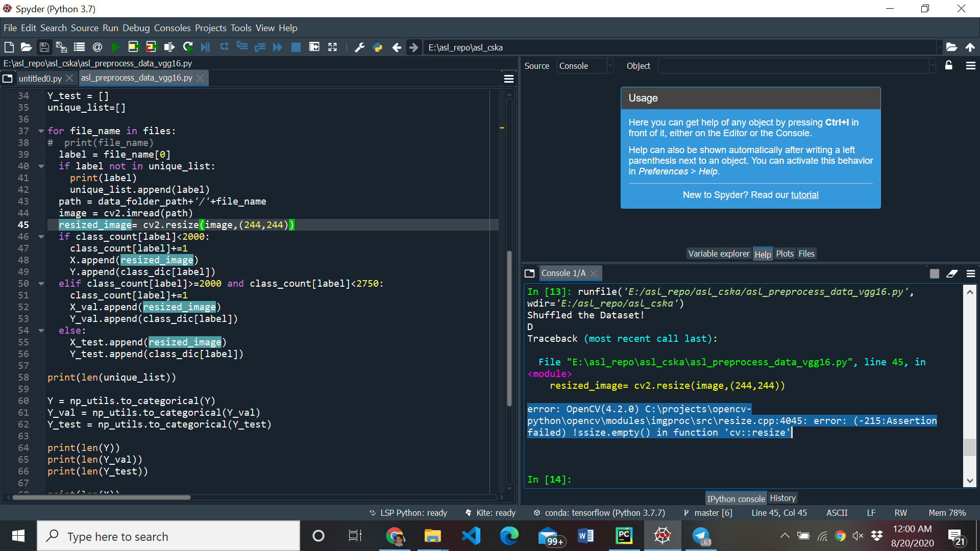Open the Source Console dropdown
The image size is (980, 551).
point(585,66)
